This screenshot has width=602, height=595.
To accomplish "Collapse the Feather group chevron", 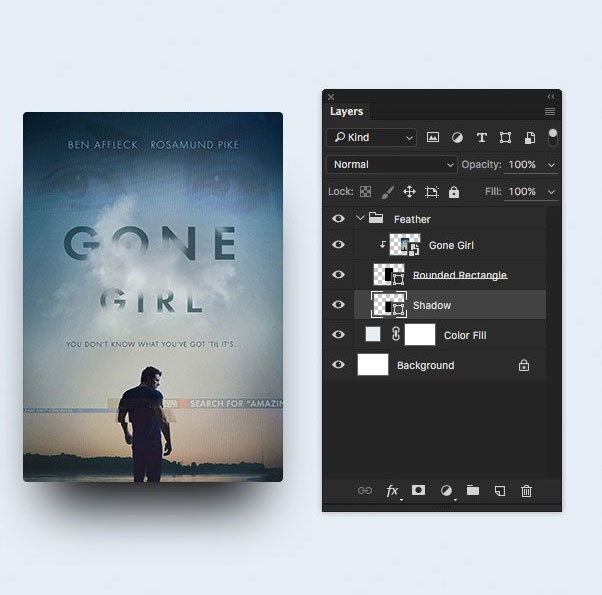I will point(360,218).
